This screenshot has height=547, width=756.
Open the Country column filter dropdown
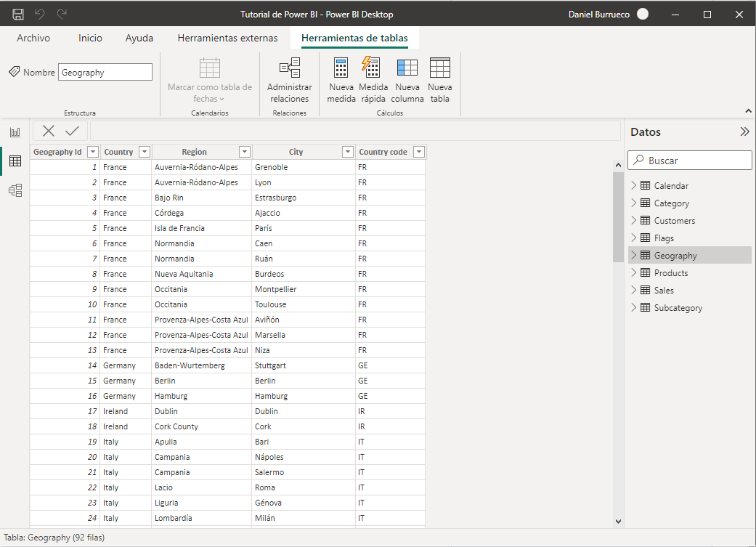pos(145,152)
